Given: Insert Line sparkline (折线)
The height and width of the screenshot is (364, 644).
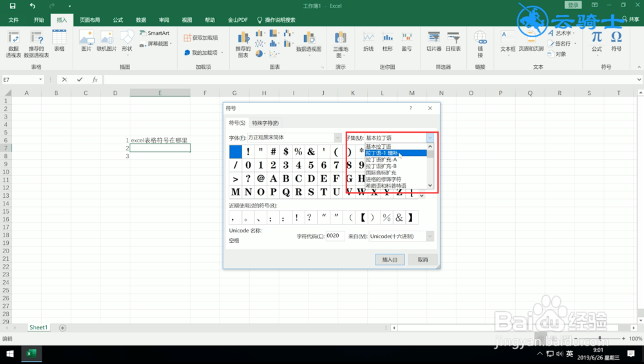Looking at the screenshot, I should point(368,42).
